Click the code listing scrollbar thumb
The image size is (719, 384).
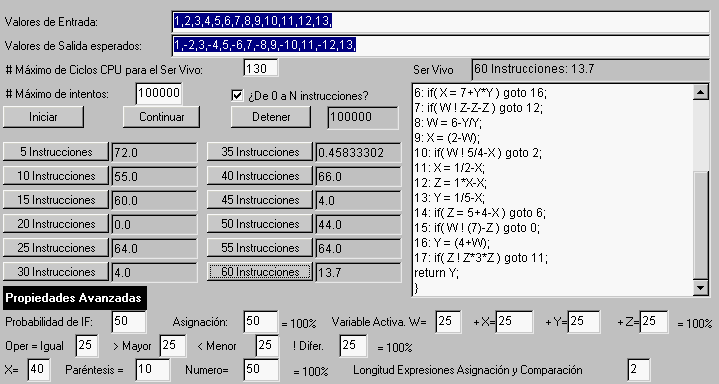click(x=701, y=225)
